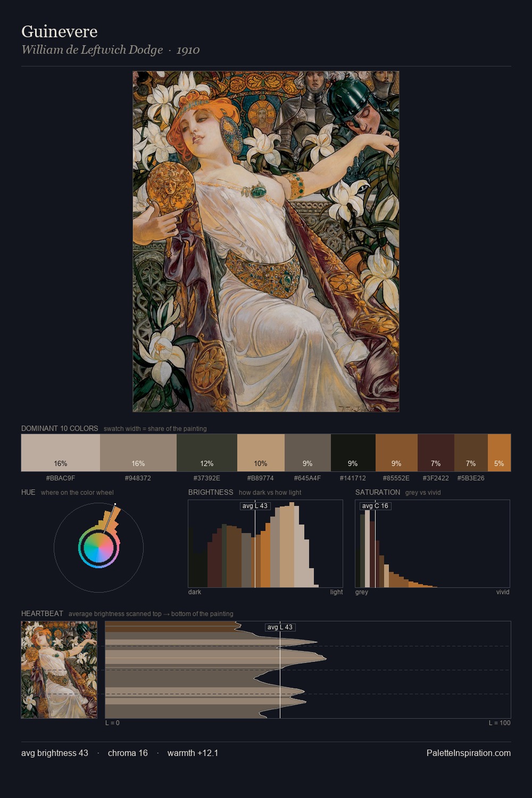Click the 'grey' axis label
The image size is (532, 798).
tap(362, 592)
